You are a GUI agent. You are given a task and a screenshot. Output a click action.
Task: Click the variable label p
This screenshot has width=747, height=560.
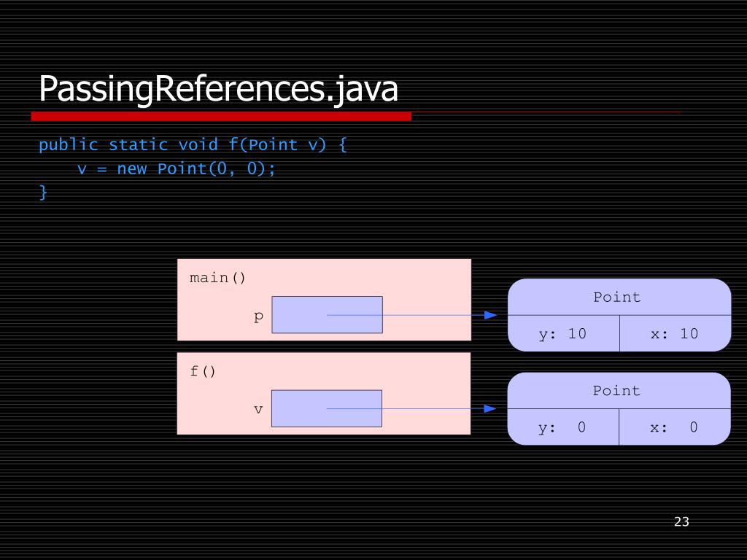(x=258, y=316)
